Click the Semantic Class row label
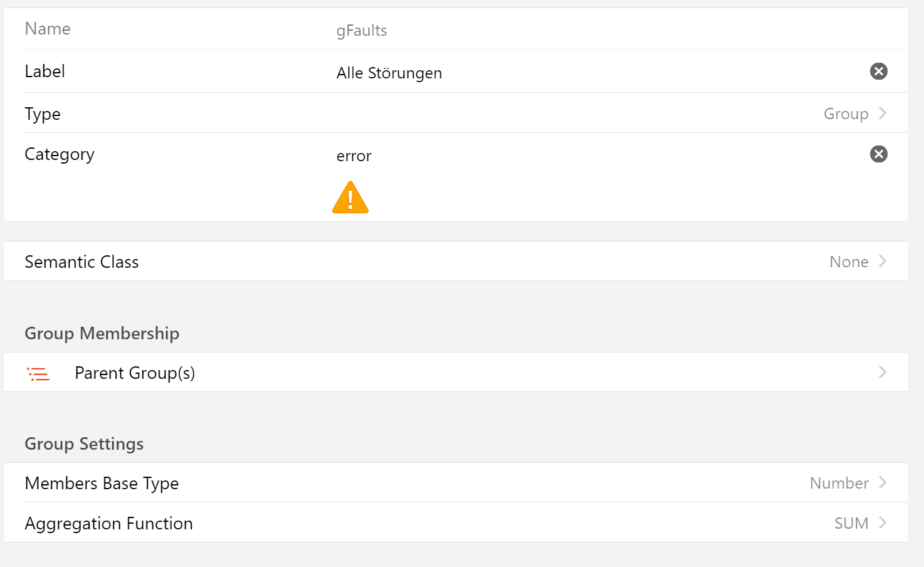924x567 pixels. coord(81,262)
